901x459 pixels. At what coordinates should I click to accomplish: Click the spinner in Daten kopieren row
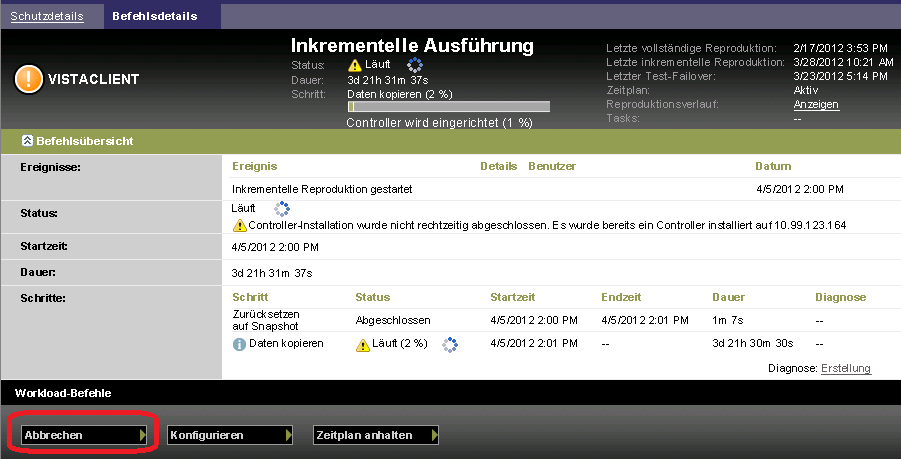[450, 345]
